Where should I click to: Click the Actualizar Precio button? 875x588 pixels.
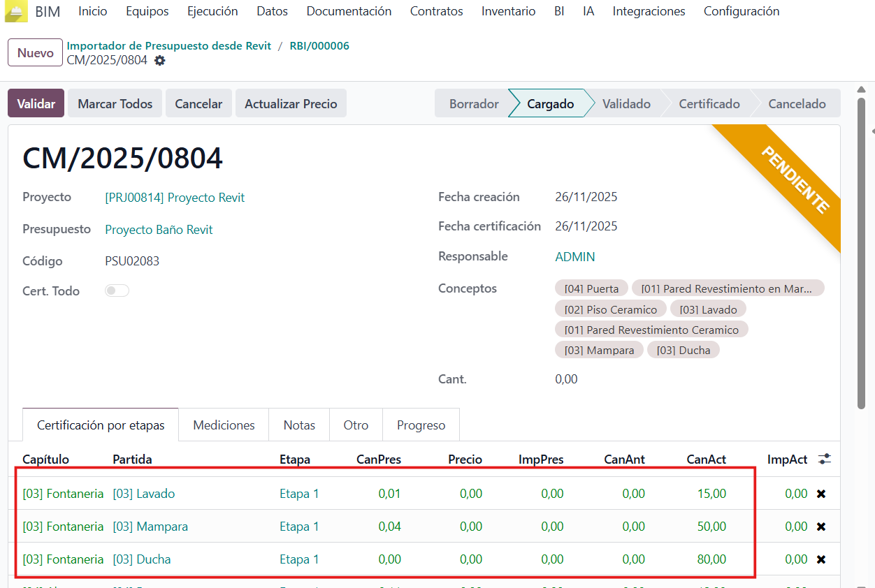click(291, 104)
